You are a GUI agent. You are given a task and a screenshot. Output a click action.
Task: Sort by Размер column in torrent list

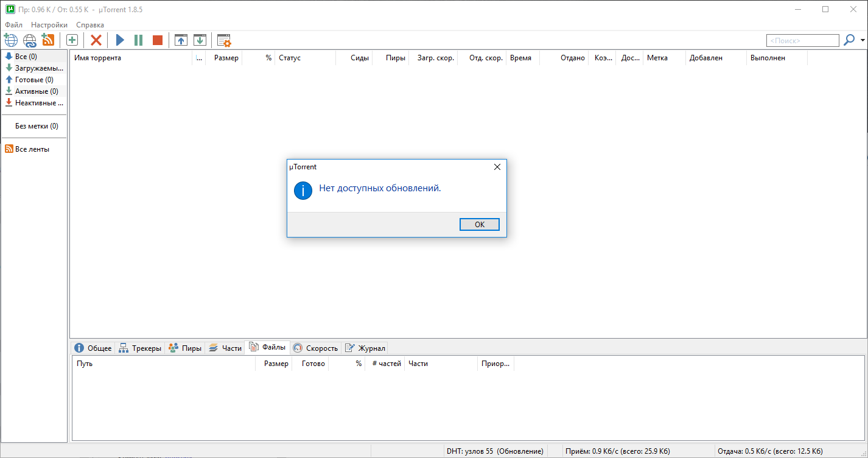tap(223, 58)
